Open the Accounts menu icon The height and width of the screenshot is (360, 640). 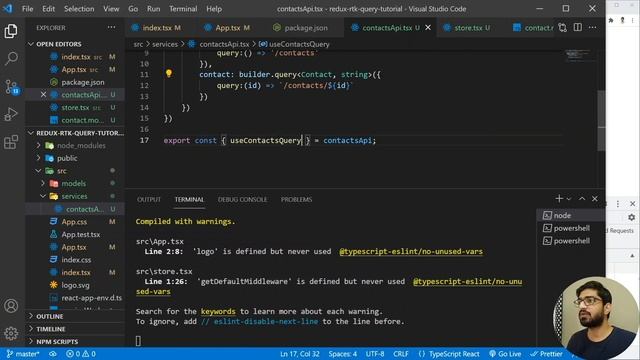click(x=11, y=306)
